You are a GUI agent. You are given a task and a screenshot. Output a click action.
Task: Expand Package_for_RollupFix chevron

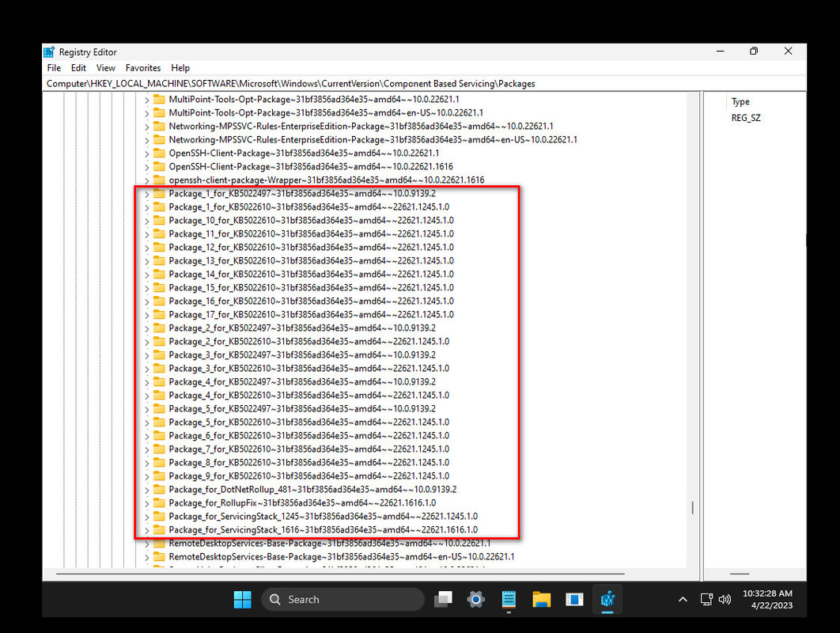(x=147, y=503)
